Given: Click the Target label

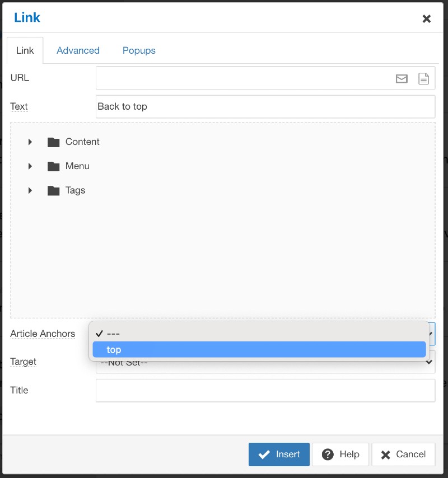Looking at the screenshot, I should (23, 362).
